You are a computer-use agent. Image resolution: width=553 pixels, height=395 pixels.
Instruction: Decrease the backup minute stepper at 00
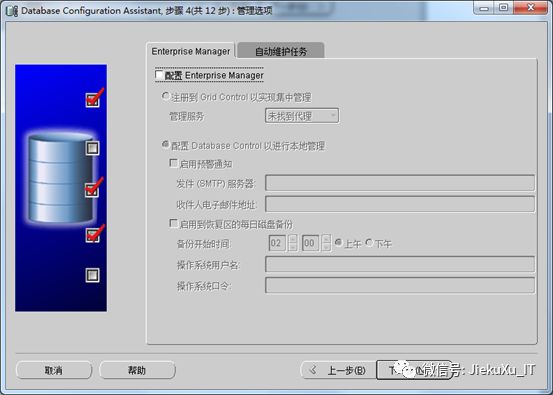coord(326,247)
